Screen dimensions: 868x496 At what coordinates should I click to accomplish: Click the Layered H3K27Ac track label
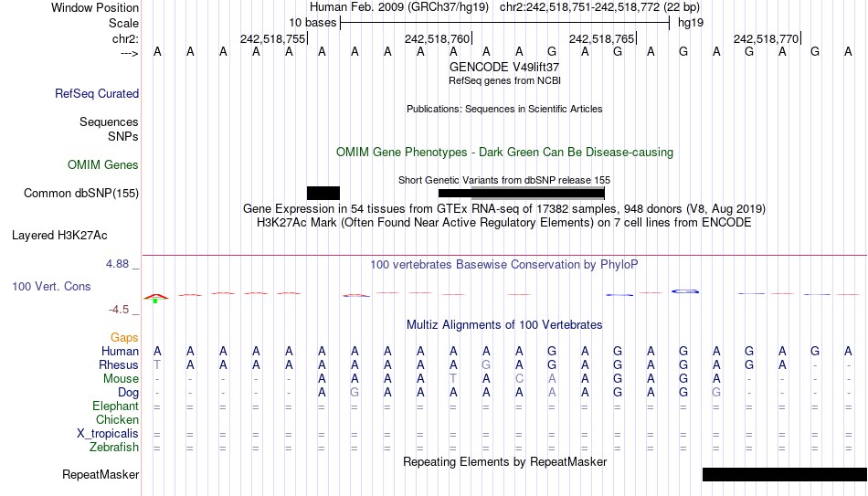[59, 236]
